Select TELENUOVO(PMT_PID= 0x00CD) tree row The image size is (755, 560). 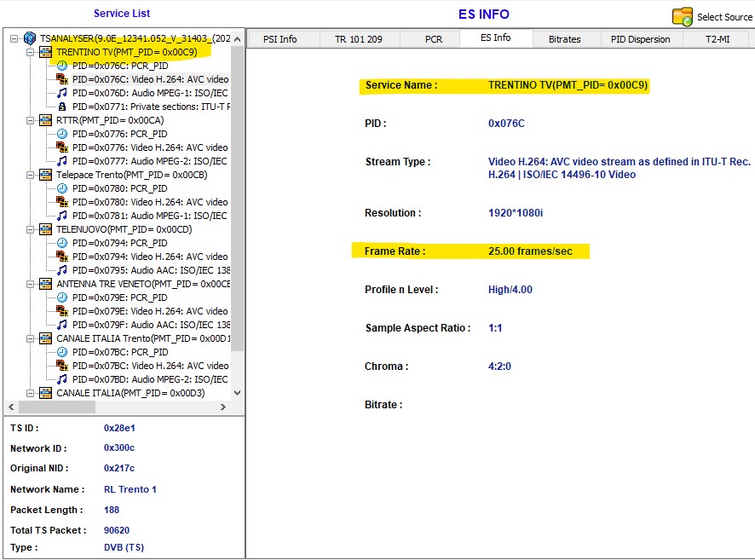pyautogui.click(x=124, y=229)
